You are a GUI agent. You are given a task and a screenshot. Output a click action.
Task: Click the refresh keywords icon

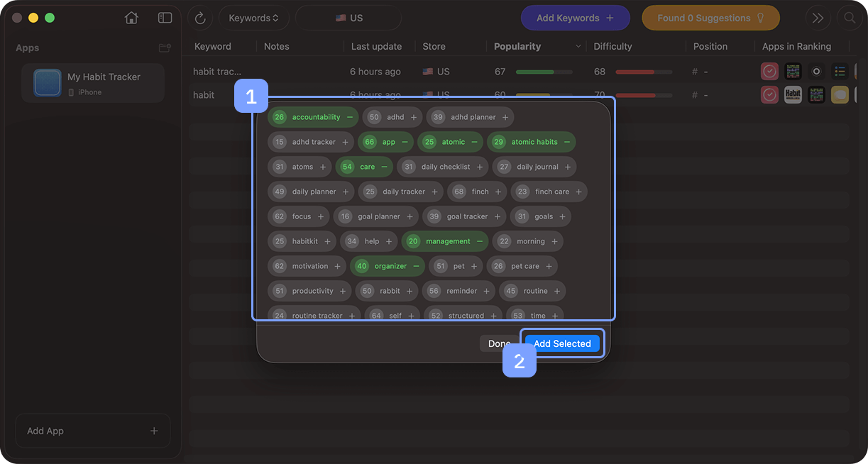click(x=200, y=18)
